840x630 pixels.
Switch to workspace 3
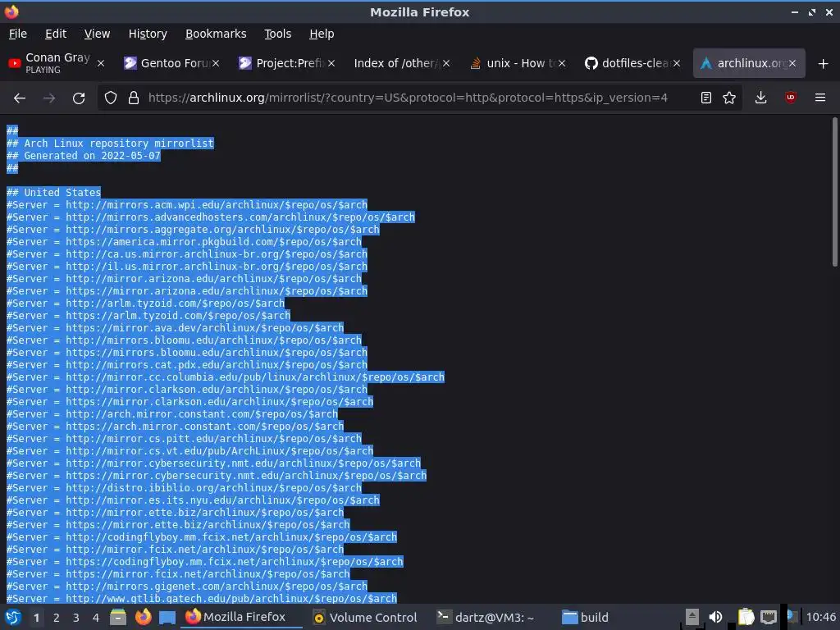point(76,618)
